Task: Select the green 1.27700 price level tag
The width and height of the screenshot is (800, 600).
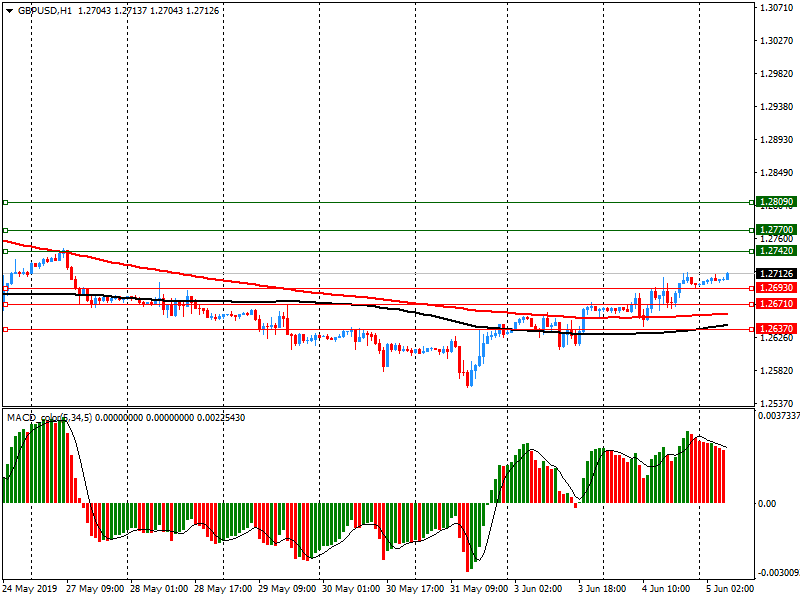Action: (776, 230)
